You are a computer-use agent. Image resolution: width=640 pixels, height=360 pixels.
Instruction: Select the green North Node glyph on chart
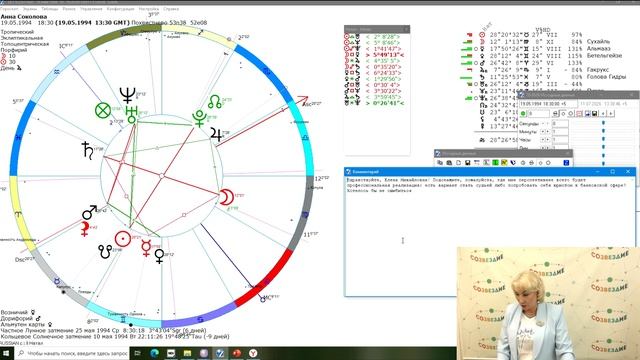[215, 102]
